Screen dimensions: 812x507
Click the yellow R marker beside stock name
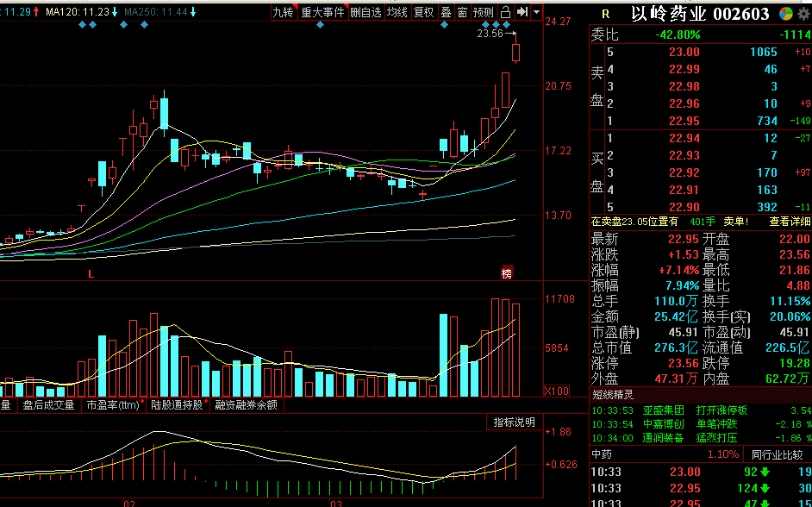[x=606, y=14]
